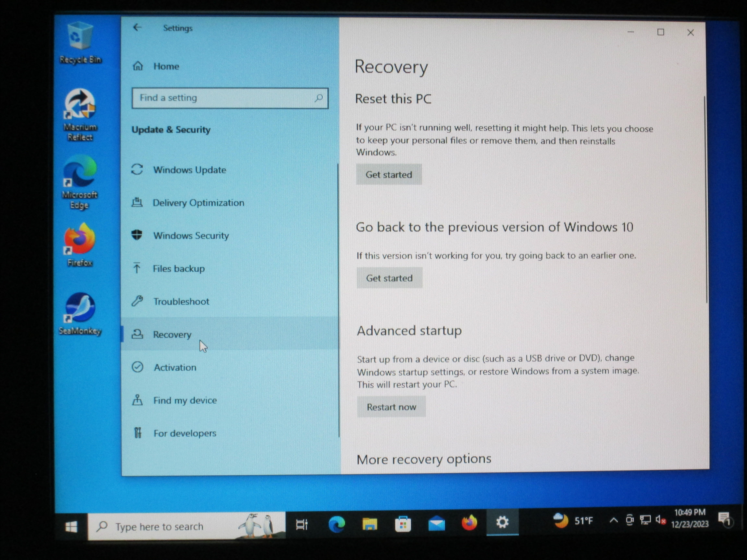Image resolution: width=747 pixels, height=560 pixels.
Task: Click the Find a setting search box
Action: click(x=230, y=98)
